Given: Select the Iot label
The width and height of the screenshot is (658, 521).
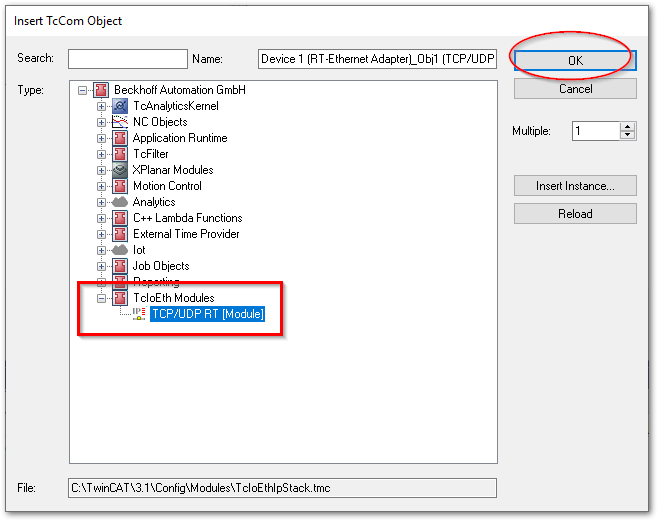Looking at the screenshot, I should click(x=139, y=250).
